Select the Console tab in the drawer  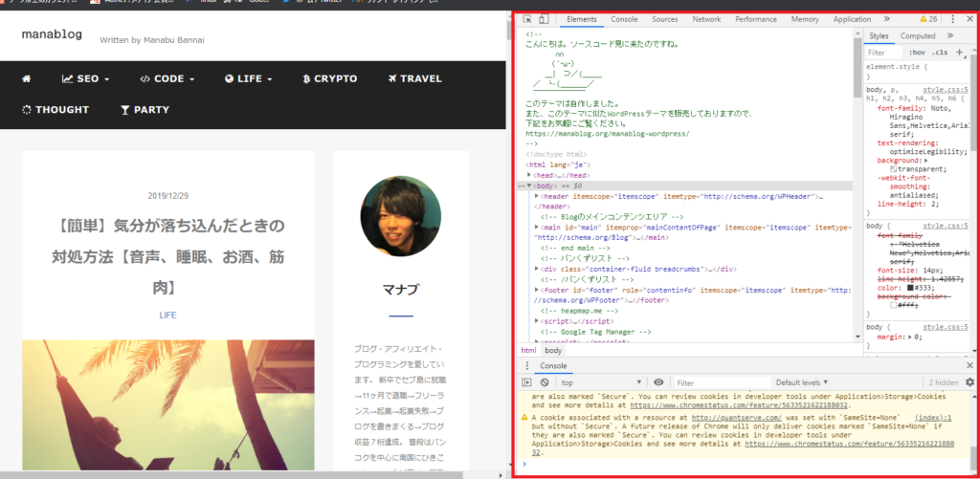(553, 366)
